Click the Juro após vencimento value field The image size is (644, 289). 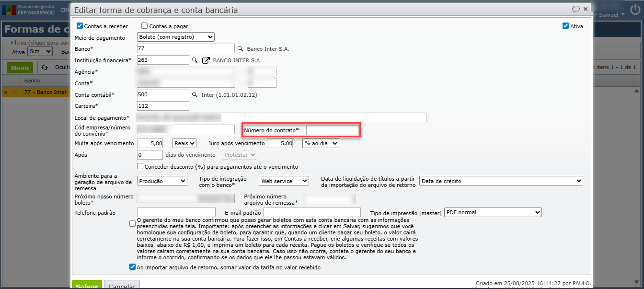point(280,143)
